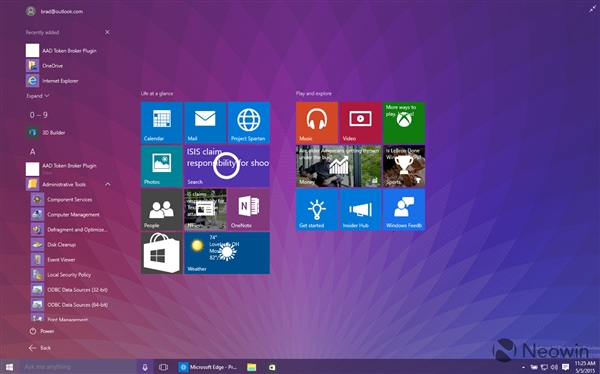The width and height of the screenshot is (600, 374).
Task: Open the Calendar tile
Action: [x=161, y=122]
